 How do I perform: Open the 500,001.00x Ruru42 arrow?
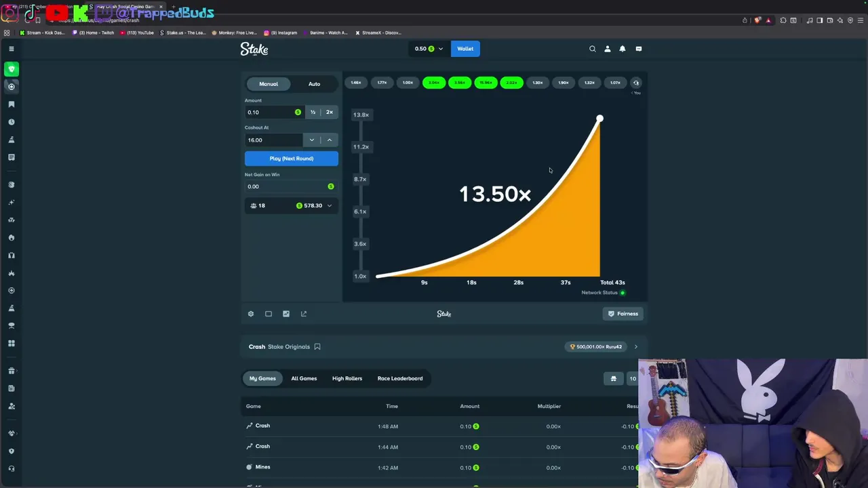636,347
